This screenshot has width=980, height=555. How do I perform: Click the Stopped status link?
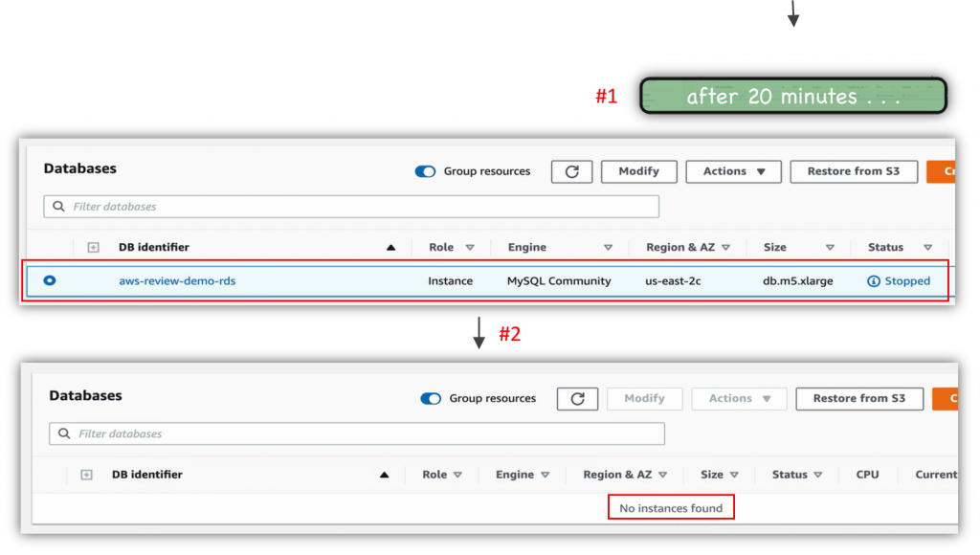[907, 280]
